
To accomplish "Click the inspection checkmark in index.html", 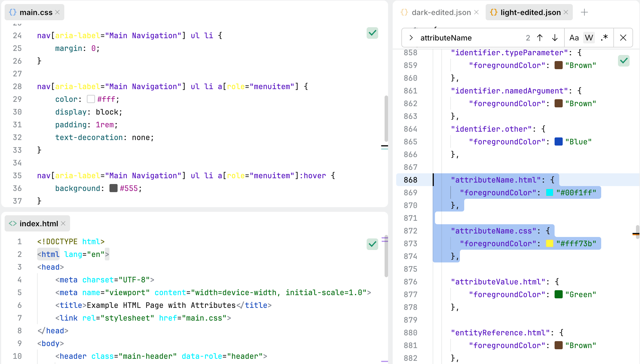I will 372,244.
